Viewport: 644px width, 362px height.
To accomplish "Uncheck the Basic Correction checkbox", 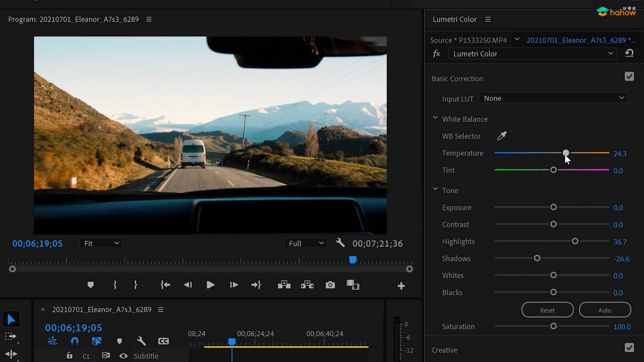I will (x=629, y=77).
